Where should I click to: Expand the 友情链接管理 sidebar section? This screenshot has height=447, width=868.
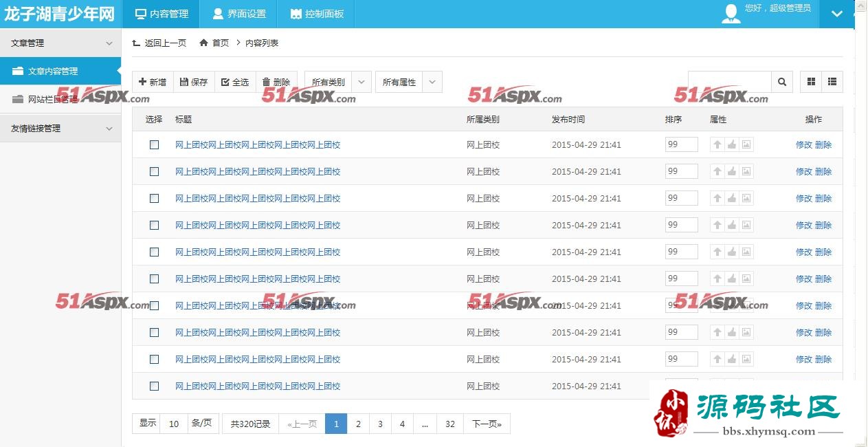60,128
